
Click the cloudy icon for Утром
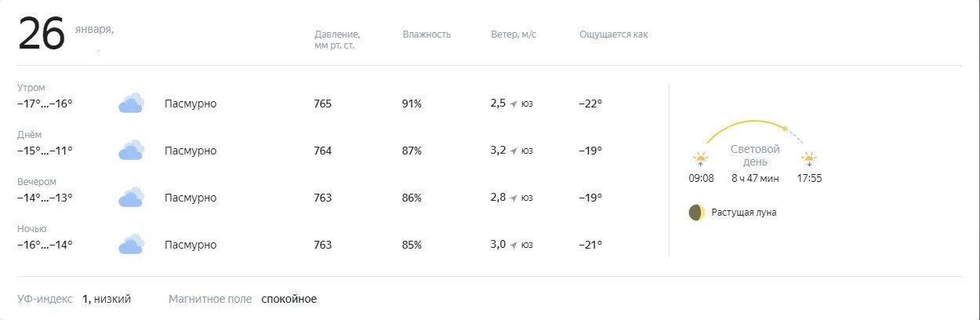point(132,103)
